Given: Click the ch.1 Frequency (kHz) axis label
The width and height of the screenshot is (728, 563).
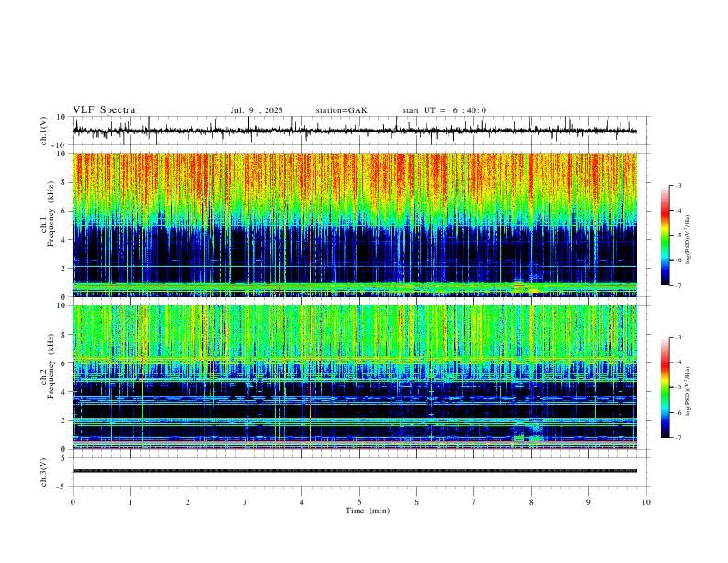Looking at the screenshot, I should point(47,213).
